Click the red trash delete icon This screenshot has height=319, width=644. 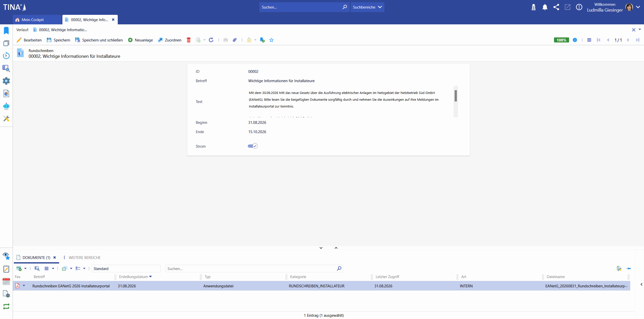[x=189, y=40]
